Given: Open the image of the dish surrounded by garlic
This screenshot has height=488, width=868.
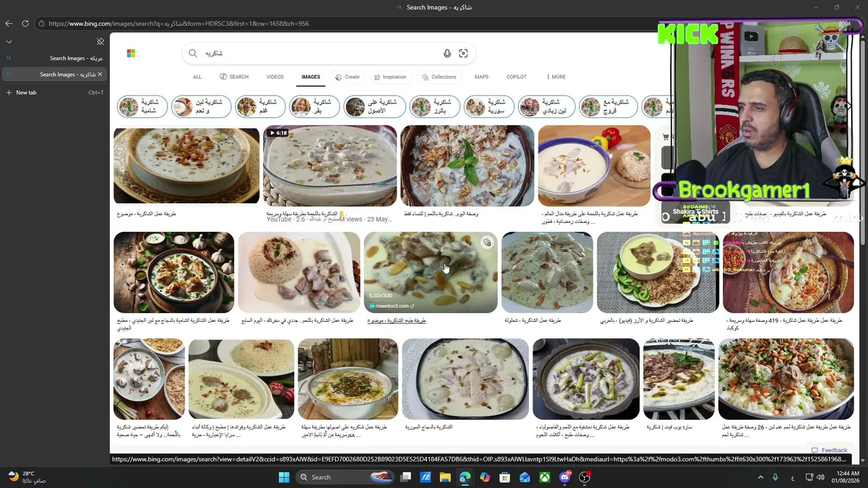Looking at the screenshot, I should 174,272.
